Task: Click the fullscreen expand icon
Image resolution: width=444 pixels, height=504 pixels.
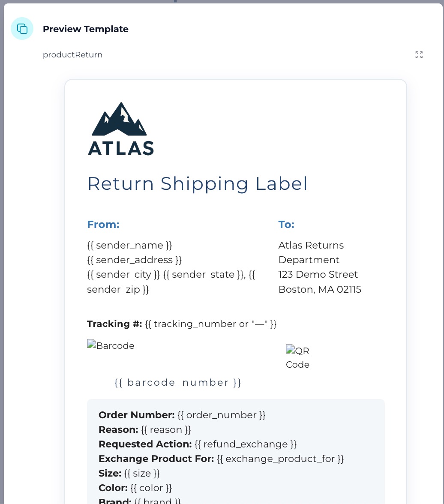Action: tap(419, 55)
